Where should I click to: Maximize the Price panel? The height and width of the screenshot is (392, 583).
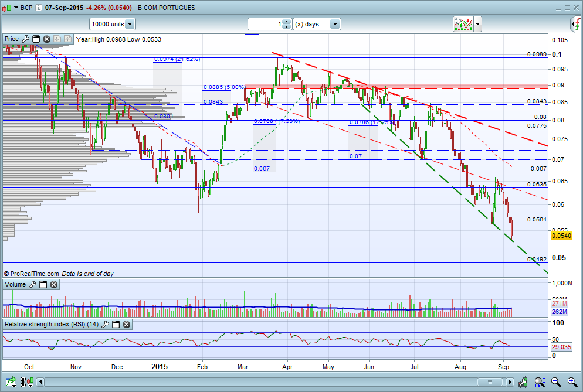pos(36,39)
